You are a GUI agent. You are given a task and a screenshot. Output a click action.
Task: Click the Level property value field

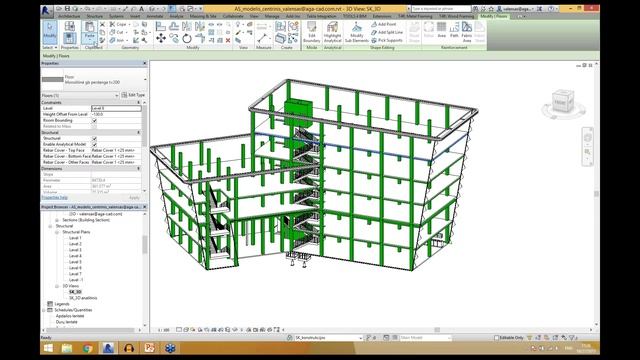116,108
